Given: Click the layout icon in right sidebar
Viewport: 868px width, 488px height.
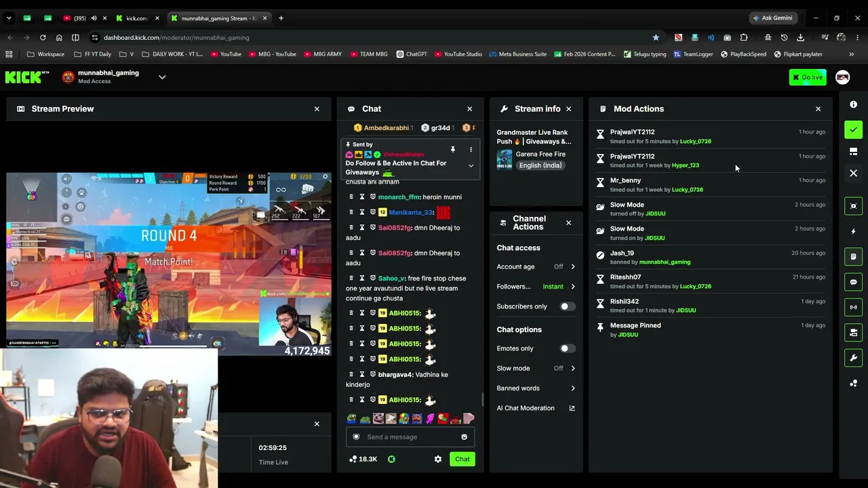Looking at the screenshot, I should point(853,151).
